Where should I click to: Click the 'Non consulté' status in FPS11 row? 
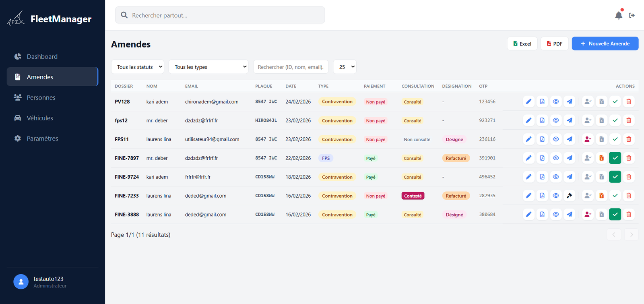(x=417, y=139)
